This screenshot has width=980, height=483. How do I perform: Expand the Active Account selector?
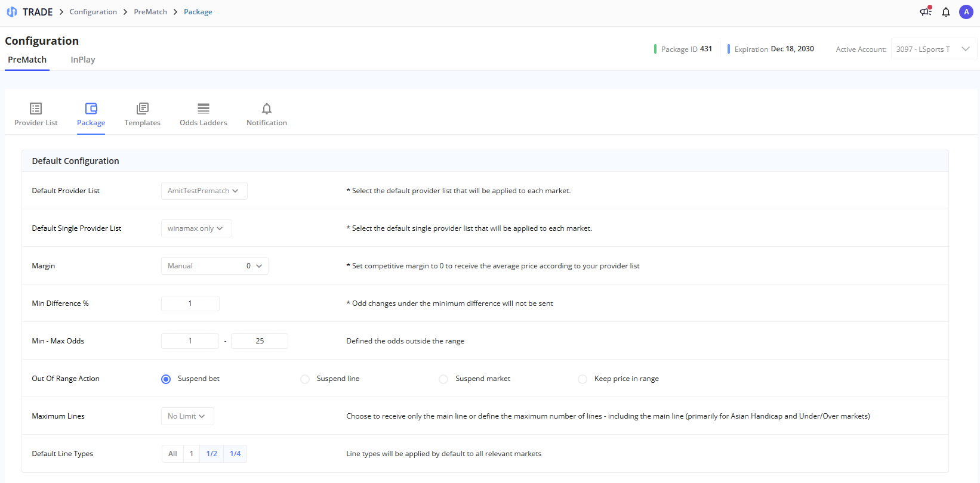point(933,49)
